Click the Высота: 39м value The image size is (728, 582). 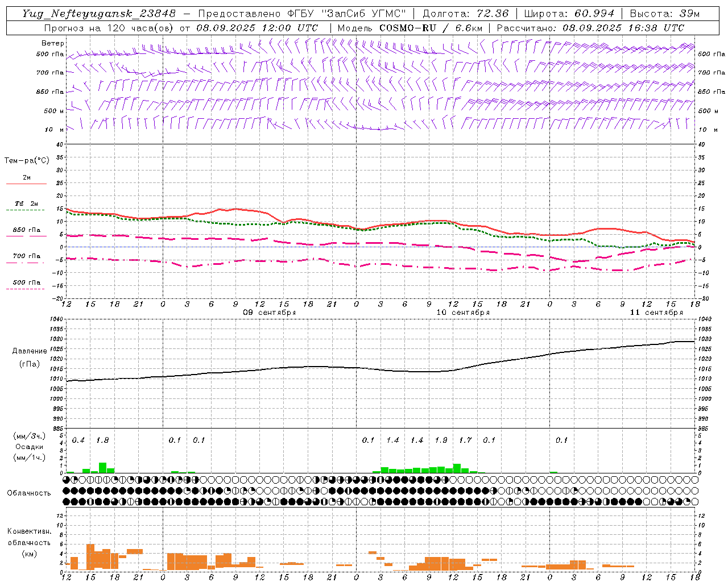click(x=665, y=14)
